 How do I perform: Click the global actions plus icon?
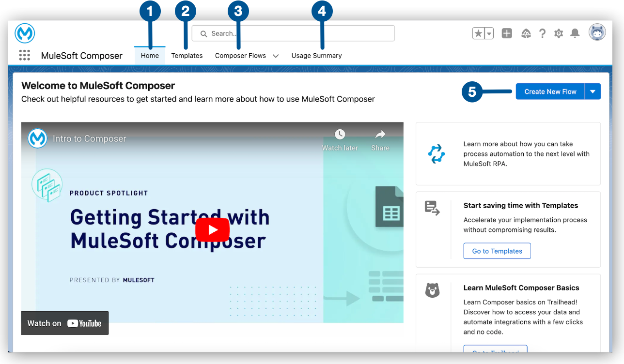coord(507,33)
